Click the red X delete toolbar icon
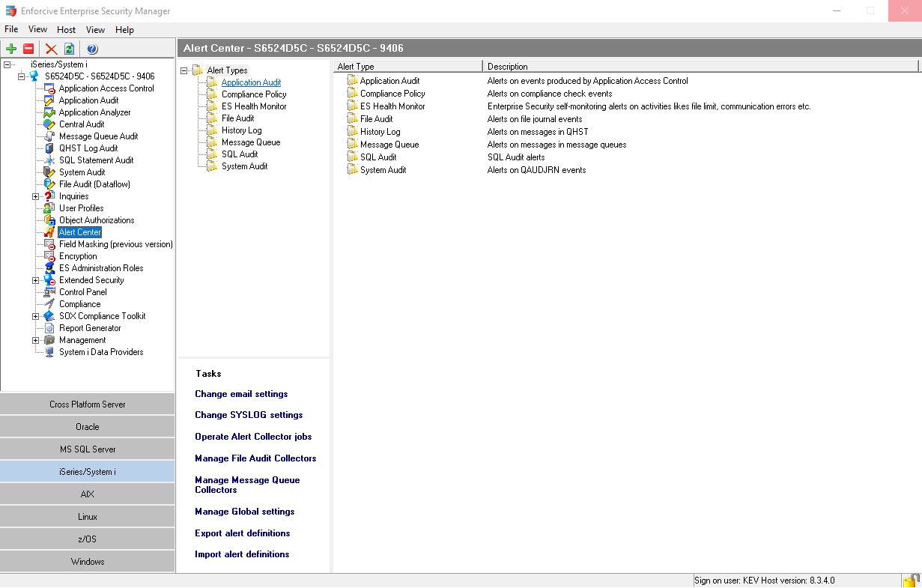 pyautogui.click(x=51, y=49)
